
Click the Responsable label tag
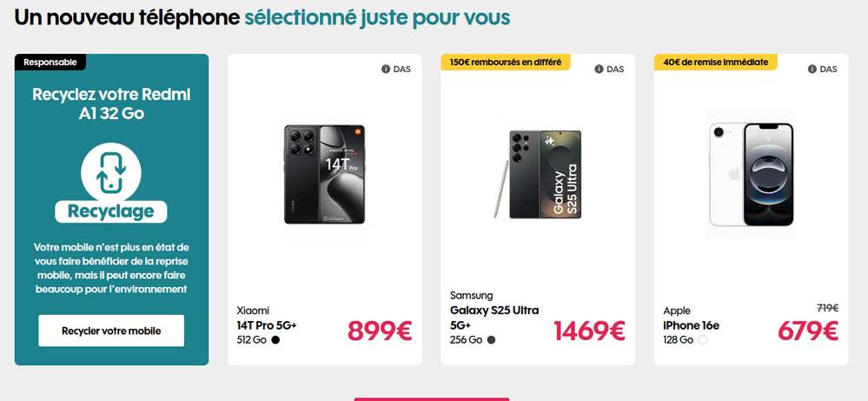tap(50, 62)
